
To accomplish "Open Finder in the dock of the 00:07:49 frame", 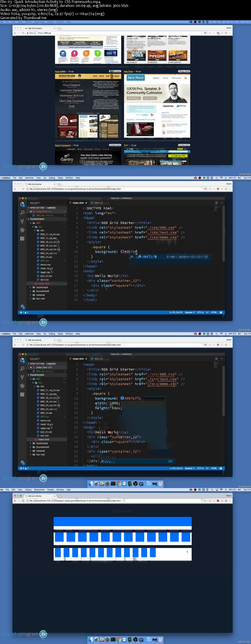I will point(90,640).
